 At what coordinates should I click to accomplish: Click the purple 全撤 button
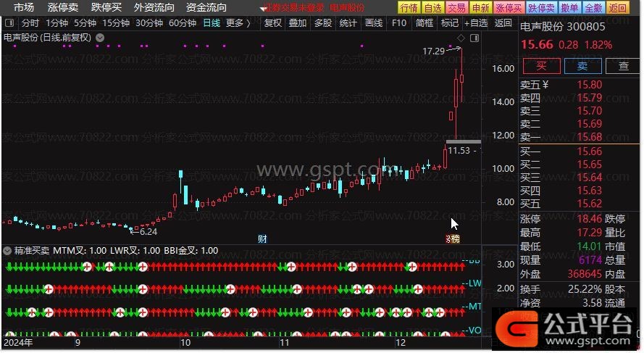[593, 8]
